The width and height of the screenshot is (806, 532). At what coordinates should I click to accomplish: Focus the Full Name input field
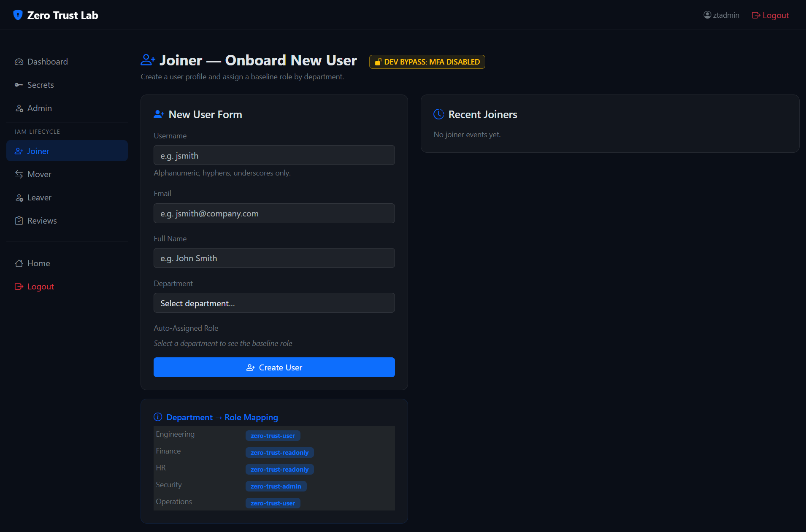(x=274, y=258)
